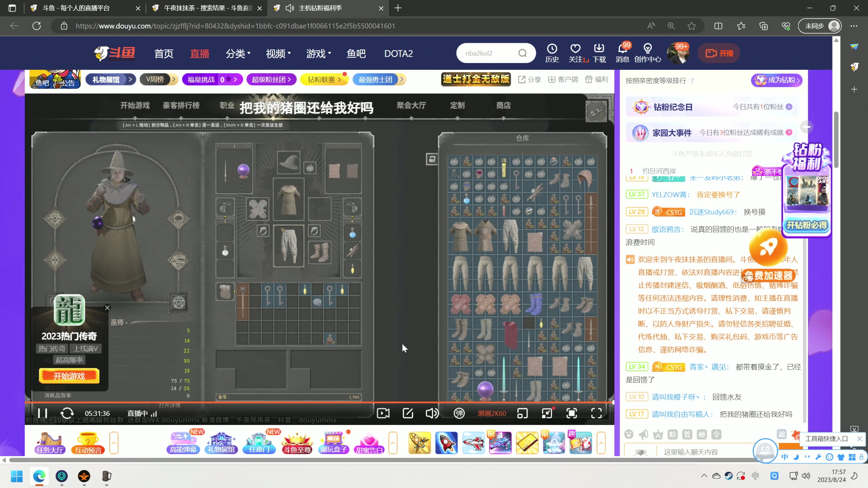This screenshot has height=488, width=868.
Task: Open the Windows Start menu
Action: tap(17, 476)
